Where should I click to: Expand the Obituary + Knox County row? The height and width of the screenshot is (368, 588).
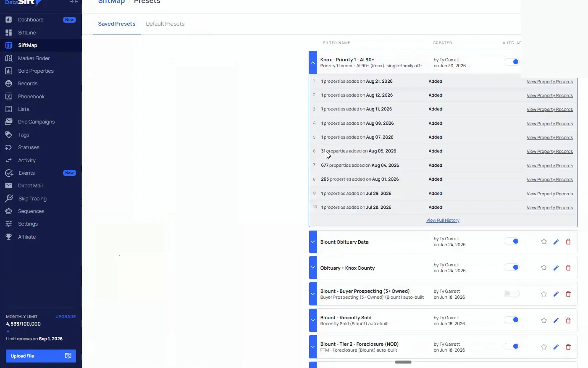coord(313,268)
